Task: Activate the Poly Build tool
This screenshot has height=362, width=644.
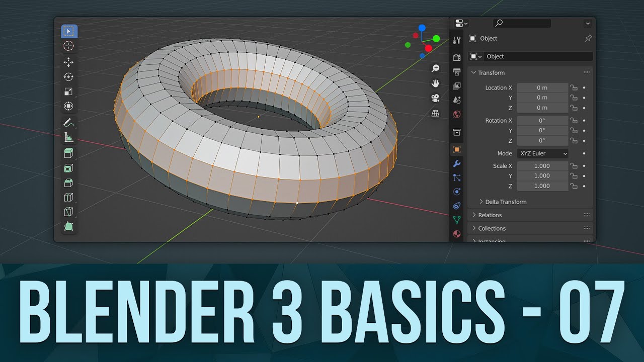Action: tap(69, 226)
